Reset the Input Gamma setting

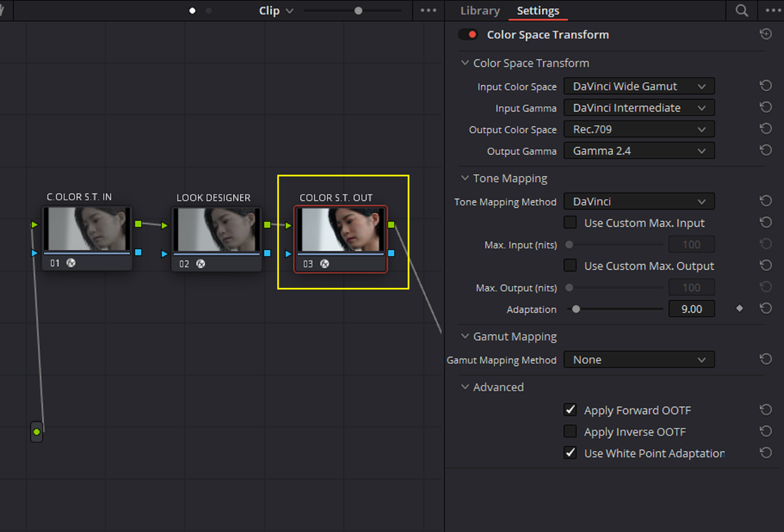765,108
